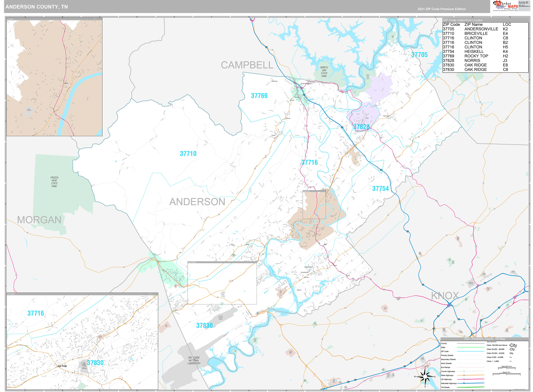Click the large ANDERSON county label

tap(197, 202)
